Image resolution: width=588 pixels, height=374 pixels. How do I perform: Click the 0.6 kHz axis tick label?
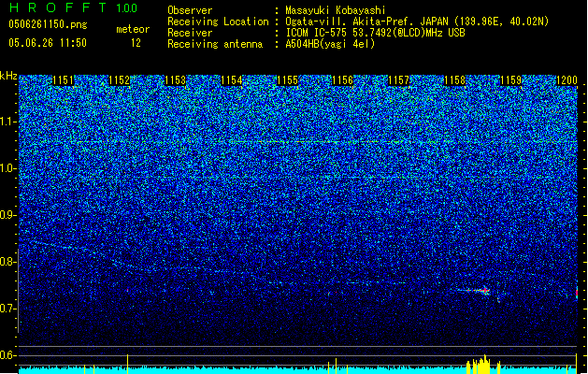tap(8, 355)
